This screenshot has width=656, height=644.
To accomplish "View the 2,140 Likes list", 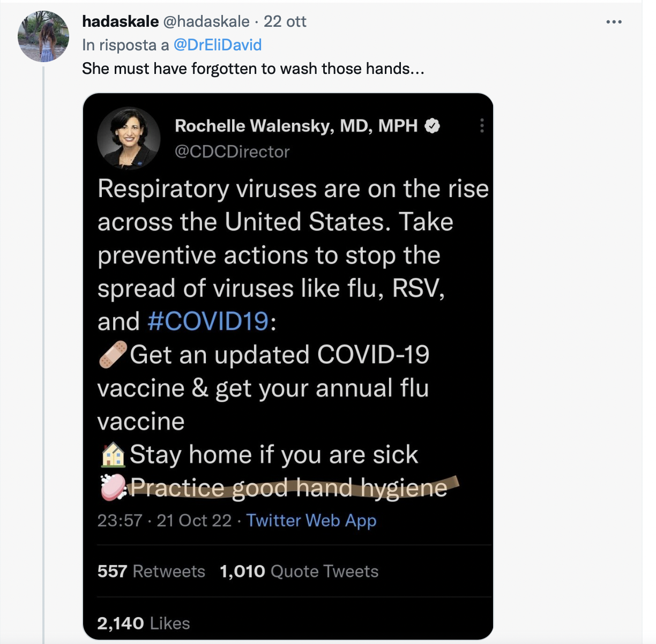I will (144, 624).
